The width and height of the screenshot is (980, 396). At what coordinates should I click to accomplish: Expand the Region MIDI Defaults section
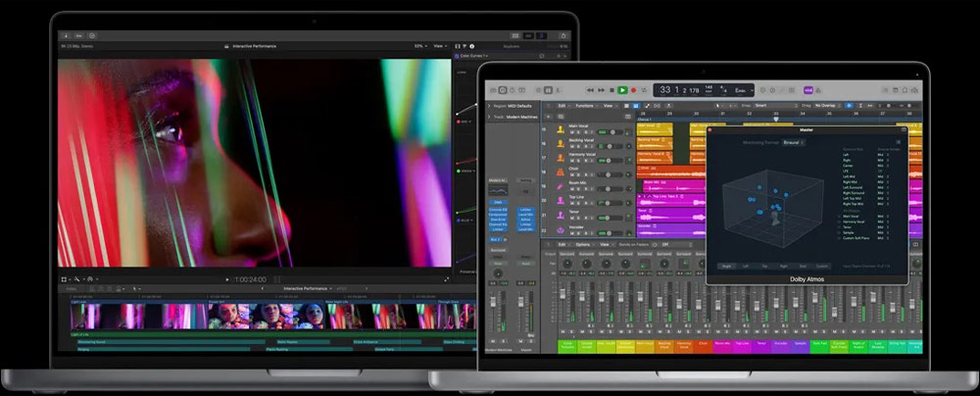(x=490, y=105)
